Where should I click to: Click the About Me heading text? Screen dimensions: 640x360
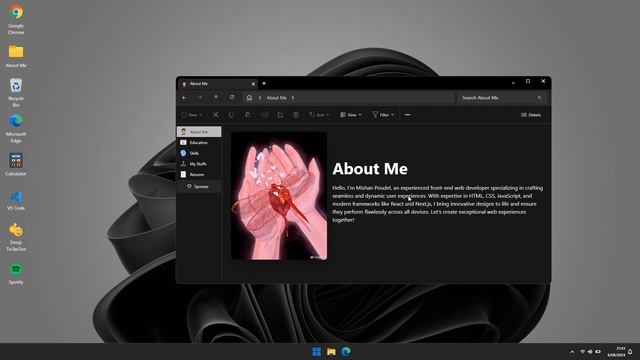tap(370, 169)
